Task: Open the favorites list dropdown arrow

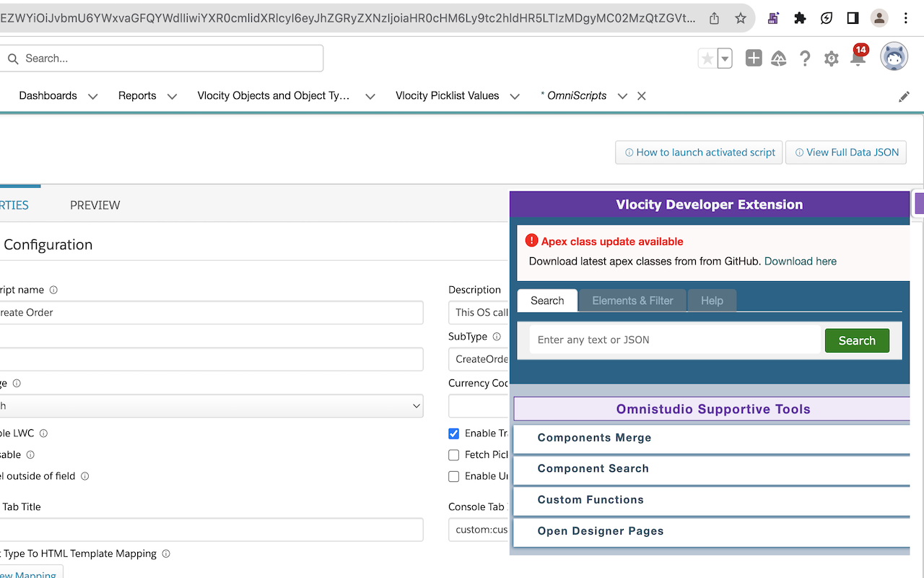Action: pos(724,59)
